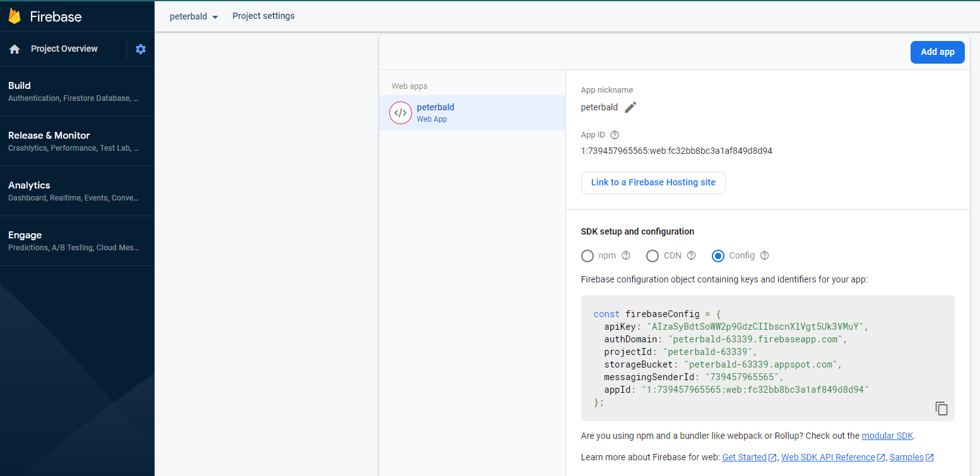Screen dimensions: 980x476
Task: Open settings via the gear icon
Action: pyautogui.click(x=141, y=49)
